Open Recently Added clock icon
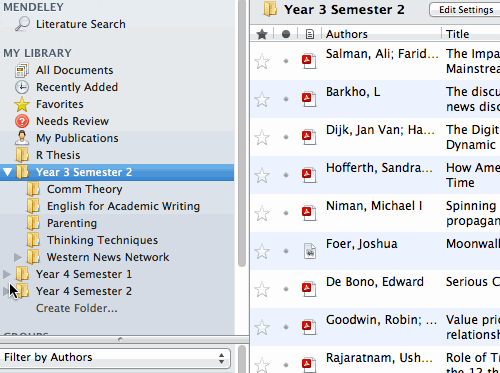 pyautogui.click(x=22, y=87)
